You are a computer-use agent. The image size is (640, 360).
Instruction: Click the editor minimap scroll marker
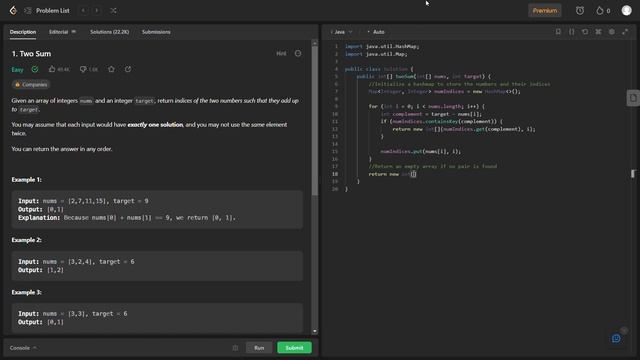click(633, 174)
